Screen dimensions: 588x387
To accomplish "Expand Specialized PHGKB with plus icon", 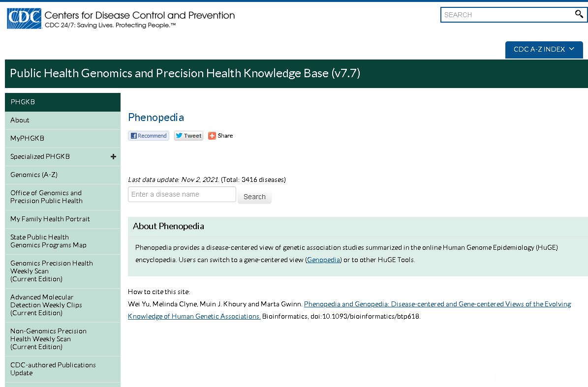I will click(113, 156).
